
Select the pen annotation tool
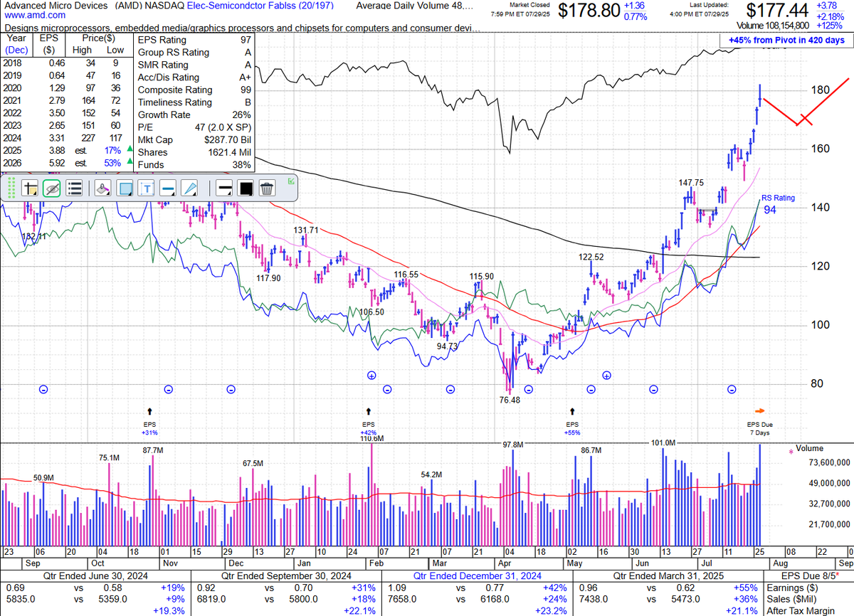point(189,188)
